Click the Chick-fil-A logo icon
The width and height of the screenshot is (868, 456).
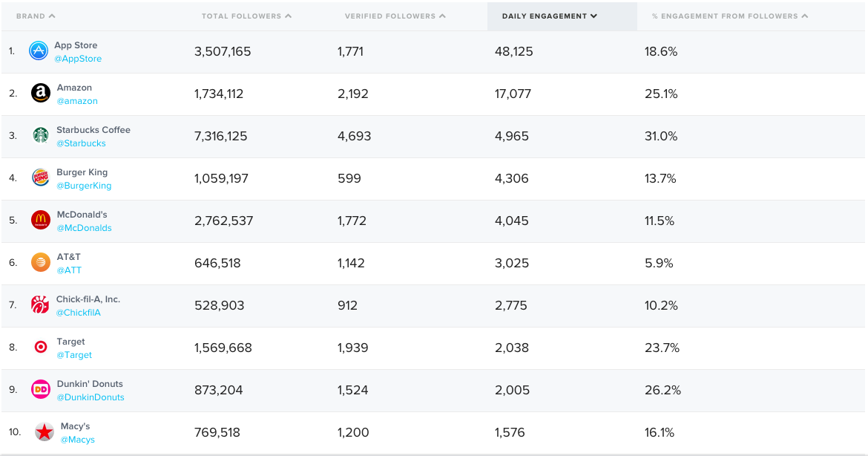pos(40,304)
